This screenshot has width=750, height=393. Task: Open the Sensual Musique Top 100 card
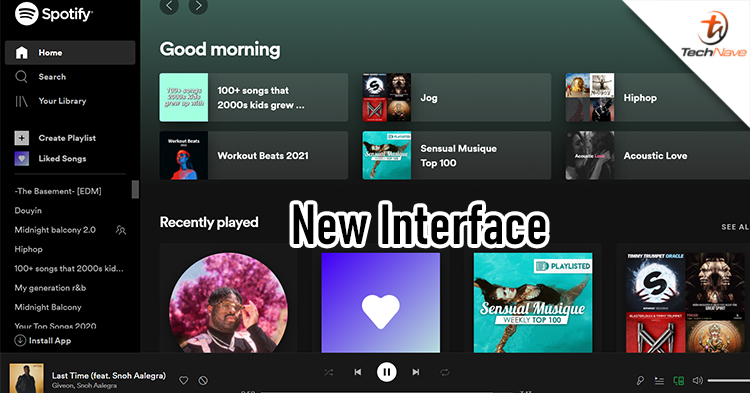tap(457, 155)
